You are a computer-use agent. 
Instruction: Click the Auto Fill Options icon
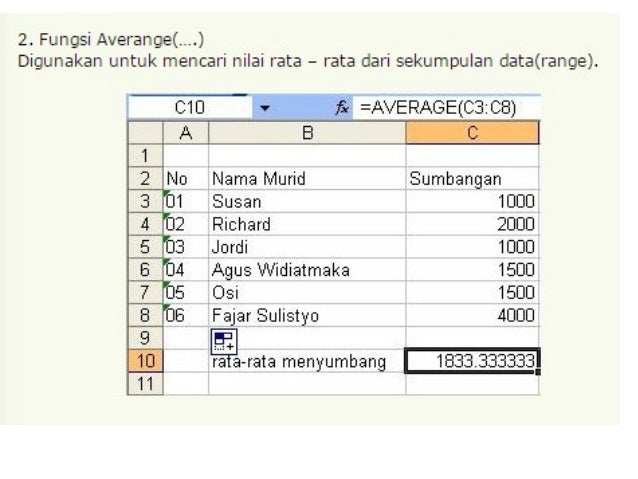[224, 341]
